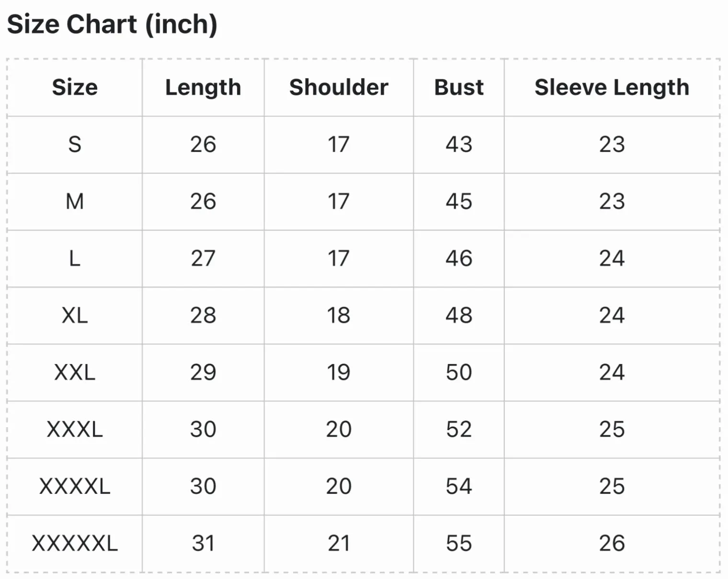Select the Length column header

203,87
